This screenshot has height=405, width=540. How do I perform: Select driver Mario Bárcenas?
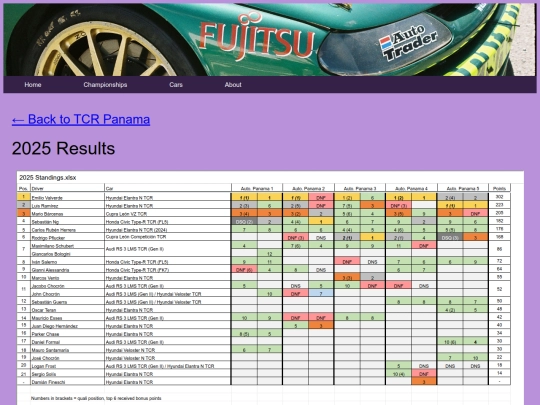(x=47, y=214)
